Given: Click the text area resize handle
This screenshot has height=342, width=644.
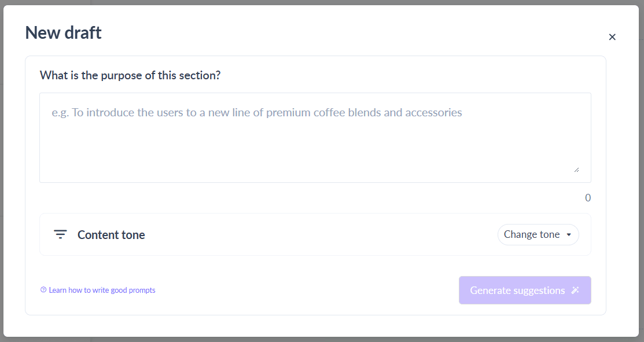Looking at the screenshot, I should point(576,169).
